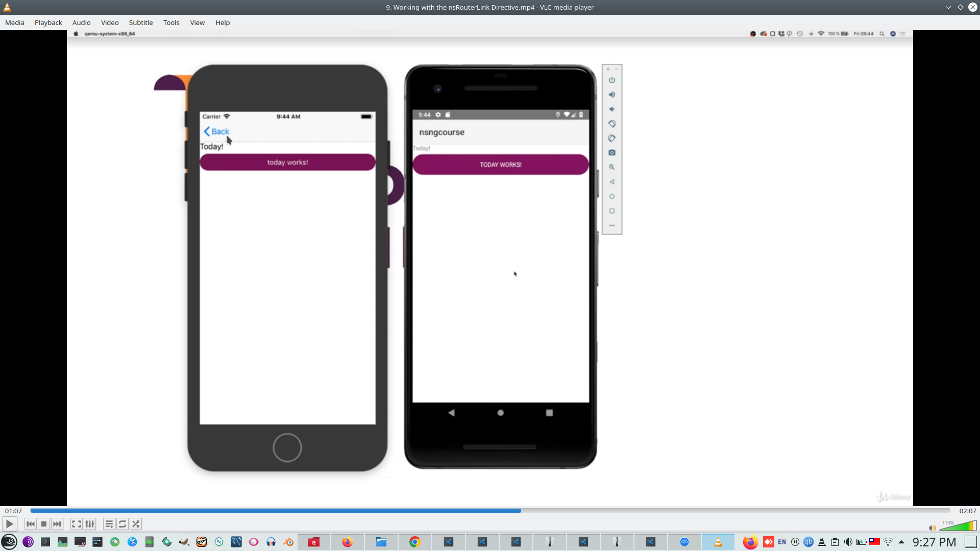Viewport: 980px width, 551px height.
Task: Toggle fullscreen video mode
Action: pos(77,524)
